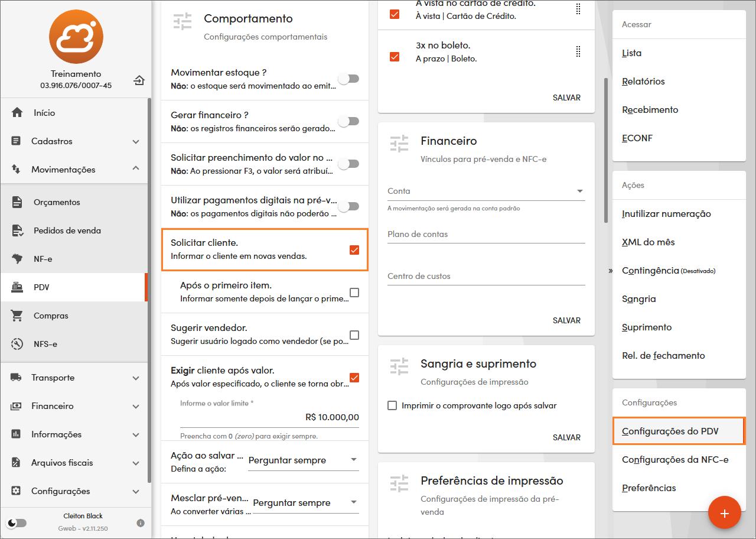
Task: Open Configurações da NFC-e in side panel
Action: pyautogui.click(x=675, y=460)
